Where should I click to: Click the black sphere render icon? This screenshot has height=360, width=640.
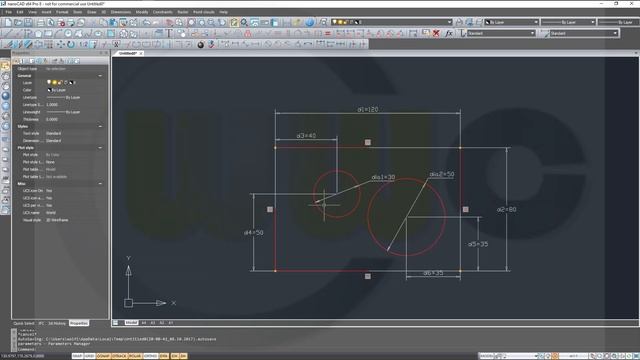[200, 44]
